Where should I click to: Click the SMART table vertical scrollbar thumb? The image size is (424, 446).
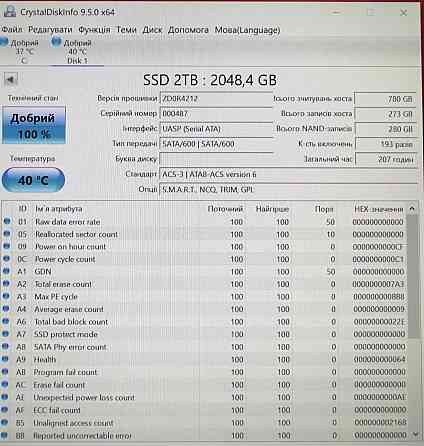[x=413, y=277]
